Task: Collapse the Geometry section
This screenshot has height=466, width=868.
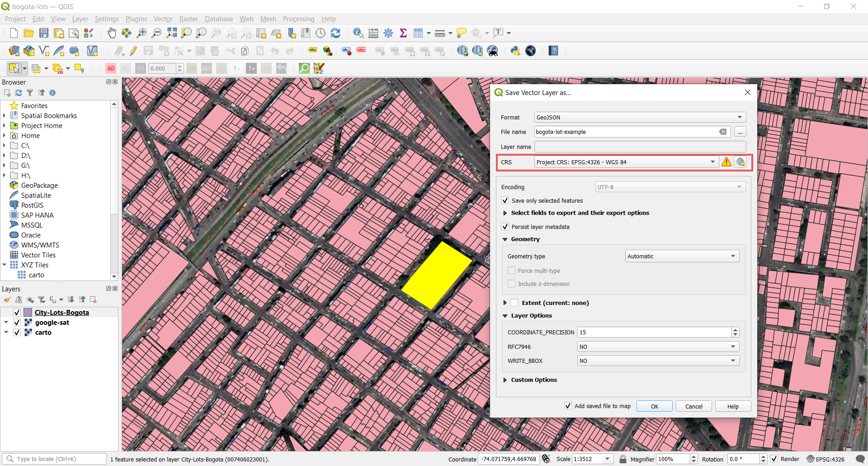Action: point(505,239)
